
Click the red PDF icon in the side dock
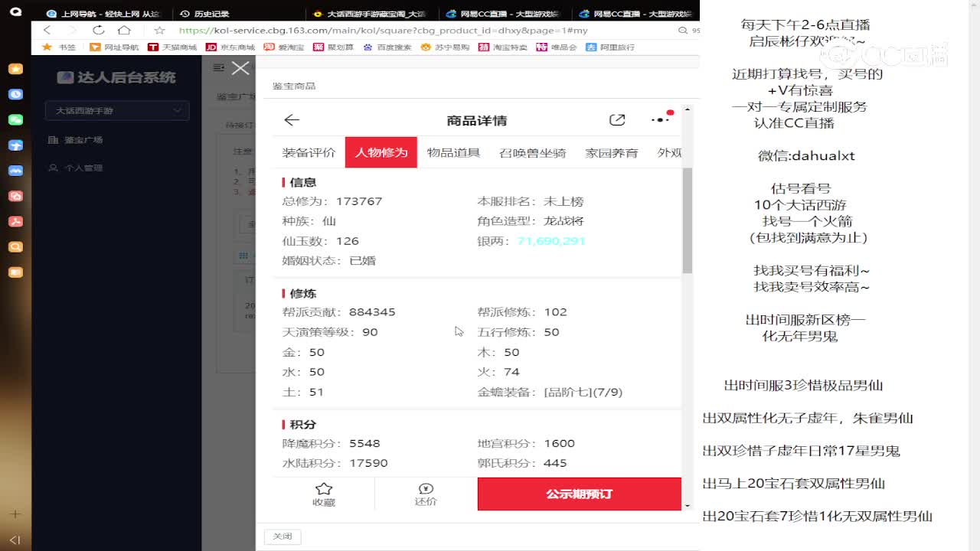click(x=15, y=221)
